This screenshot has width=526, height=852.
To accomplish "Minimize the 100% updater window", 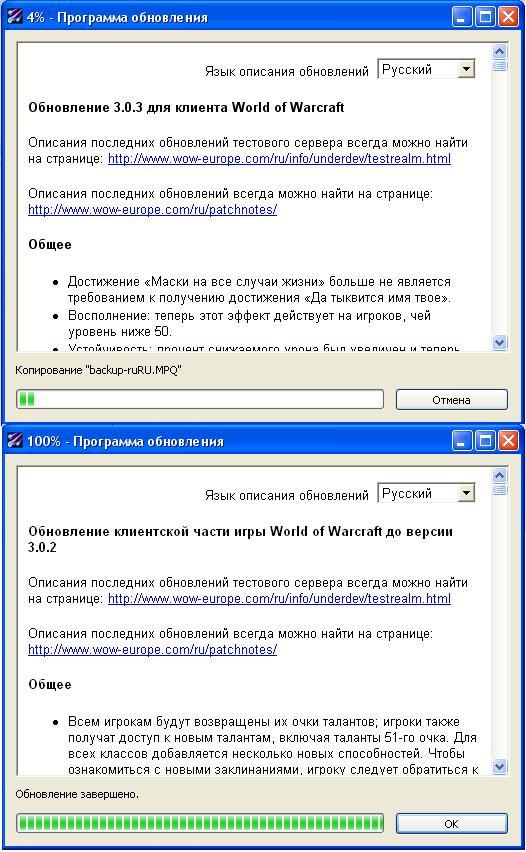I will point(462,441).
